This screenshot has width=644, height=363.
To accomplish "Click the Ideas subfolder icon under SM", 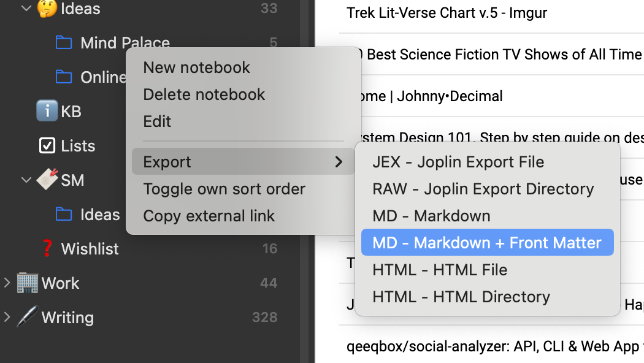I will 63,214.
